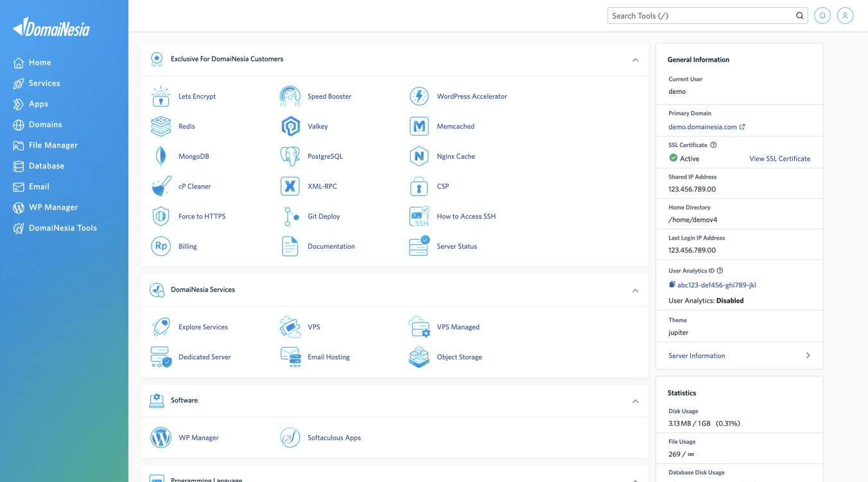This screenshot has height=482, width=868.
Task: Select the Redis stack icon
Action: pyautogui.click(x=161, y=127)
